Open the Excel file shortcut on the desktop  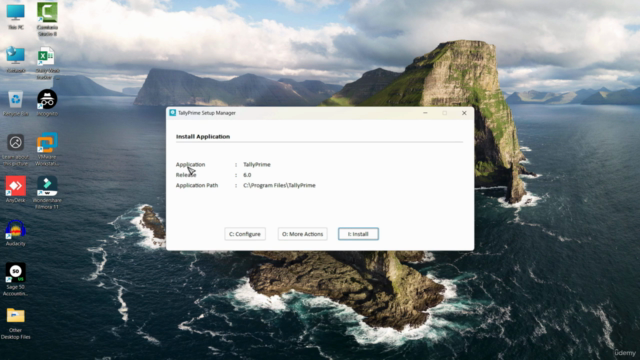pos(47,62)
